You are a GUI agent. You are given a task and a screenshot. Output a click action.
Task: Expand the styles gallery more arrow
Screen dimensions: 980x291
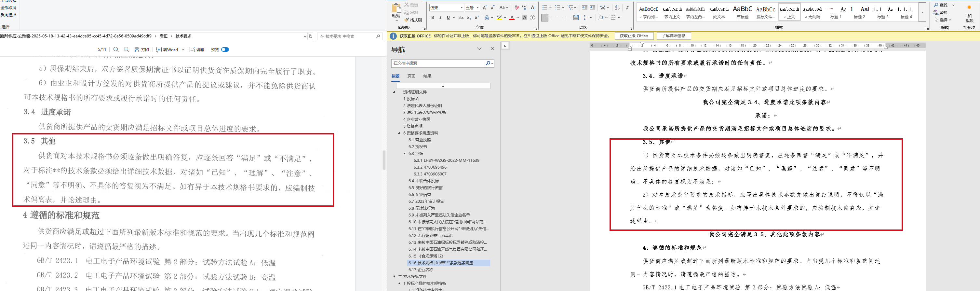coord(922,12)
